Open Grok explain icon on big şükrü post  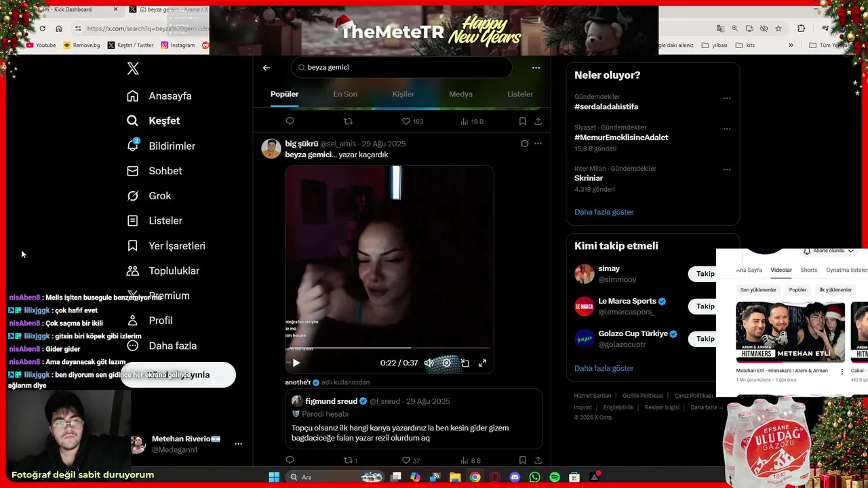pyautogui.click(x=524, y=144)
